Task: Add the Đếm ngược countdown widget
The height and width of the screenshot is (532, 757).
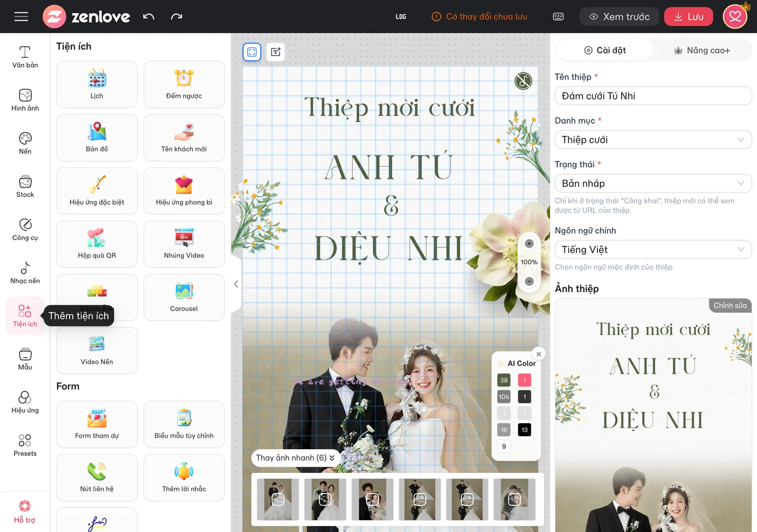Action: click(x=184, y=85)
